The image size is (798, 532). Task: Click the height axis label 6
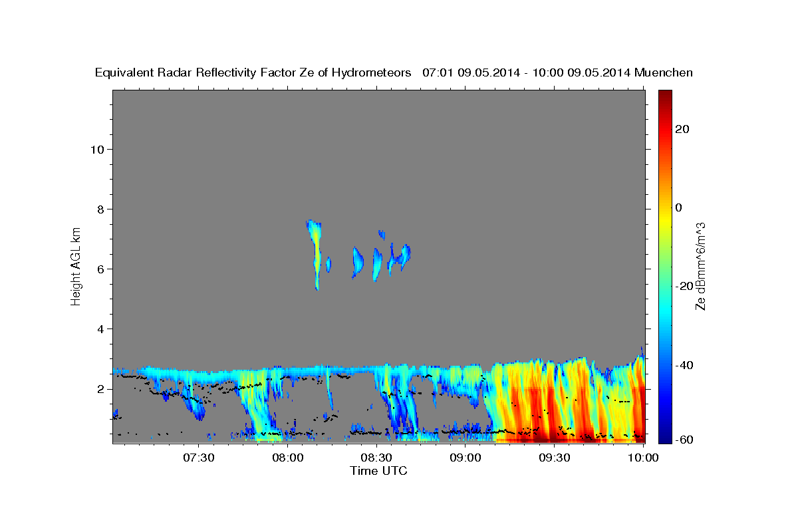pos(100,269)
